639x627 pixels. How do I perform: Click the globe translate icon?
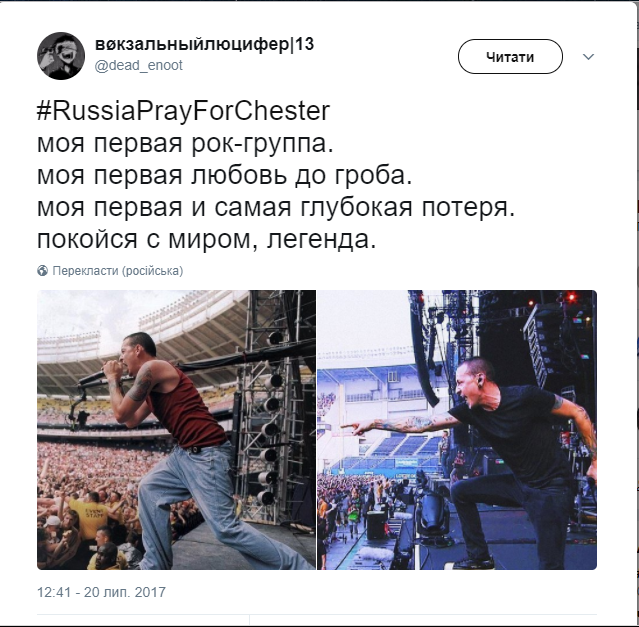(x=42, y=271)
